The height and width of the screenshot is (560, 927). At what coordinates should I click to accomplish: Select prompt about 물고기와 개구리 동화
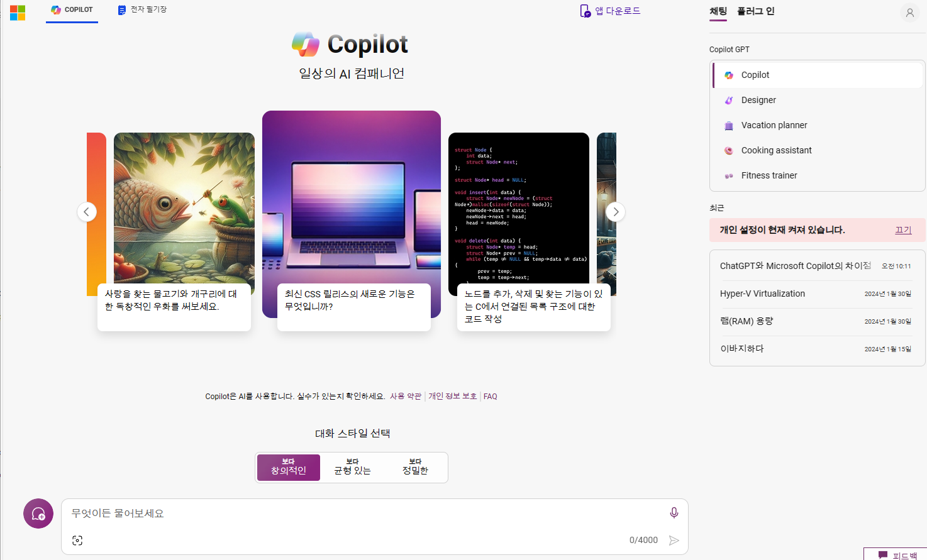[174, 307]
